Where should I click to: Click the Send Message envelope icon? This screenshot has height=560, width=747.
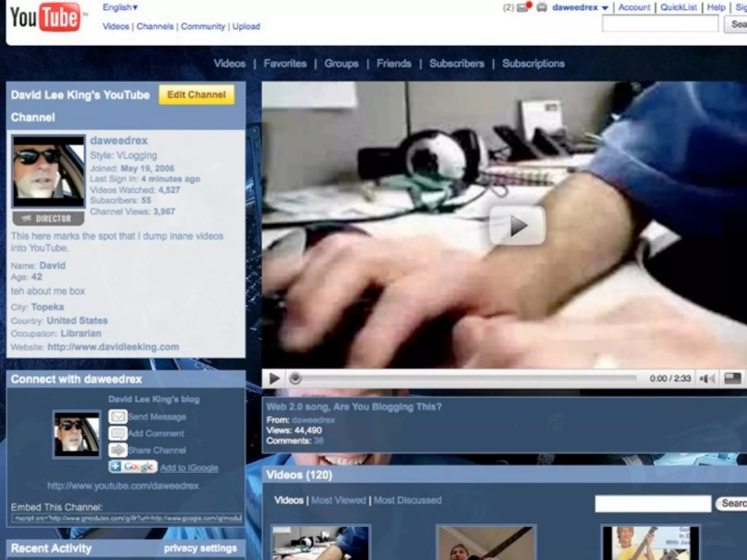[x=118, y=416]
